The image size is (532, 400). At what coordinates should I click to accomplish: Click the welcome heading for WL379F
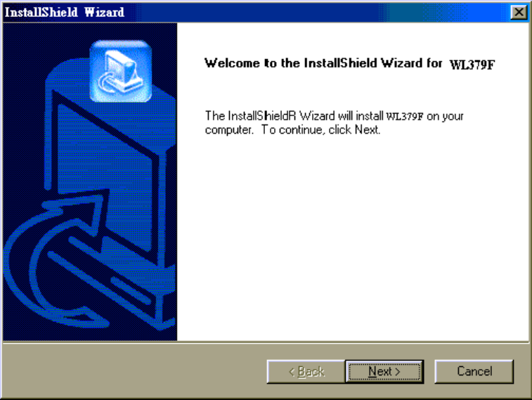click(350, 63)
